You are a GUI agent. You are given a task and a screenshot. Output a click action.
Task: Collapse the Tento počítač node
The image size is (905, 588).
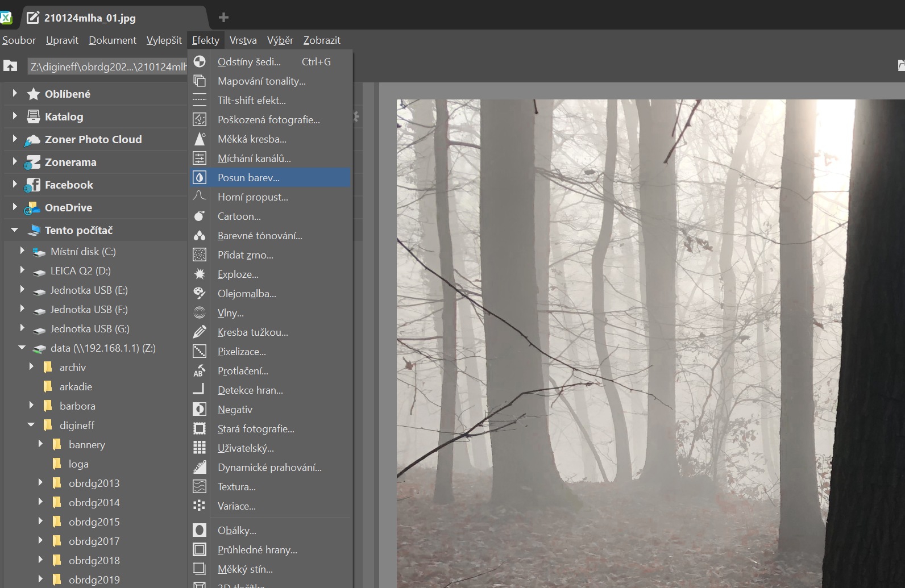coord(14,230)
